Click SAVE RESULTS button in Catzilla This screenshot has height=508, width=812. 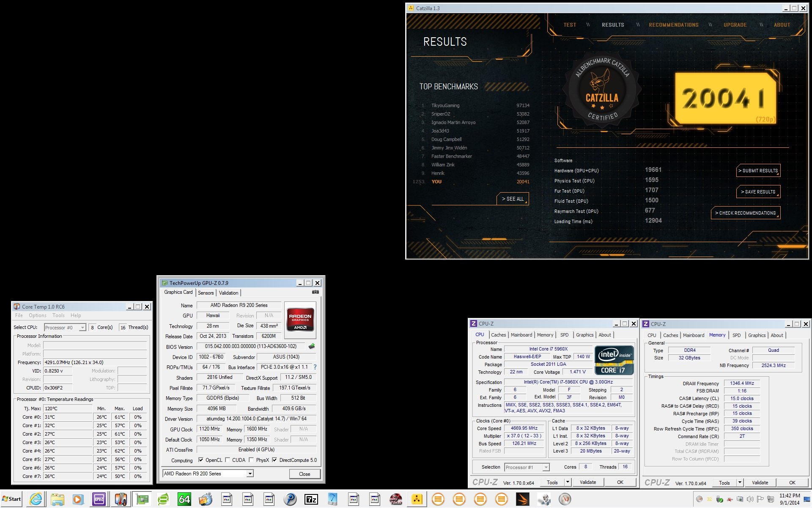coord(758,192)
